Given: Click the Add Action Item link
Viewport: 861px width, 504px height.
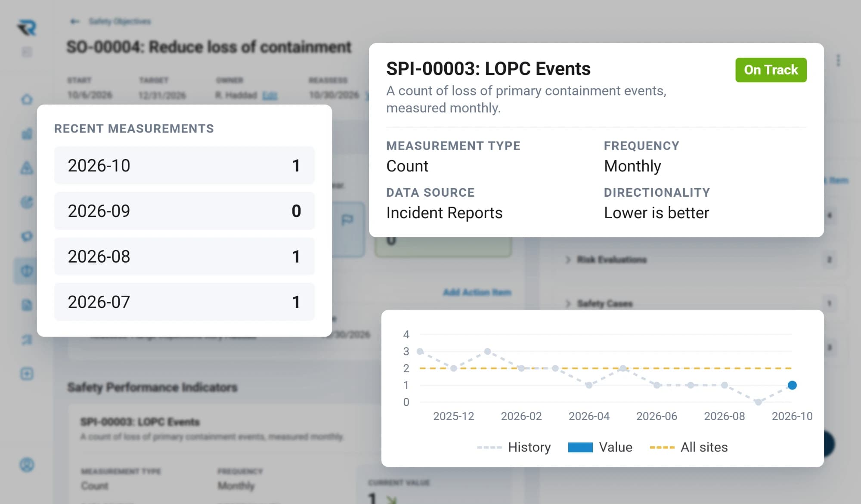Looking at the screenshot, I should 477,293.
